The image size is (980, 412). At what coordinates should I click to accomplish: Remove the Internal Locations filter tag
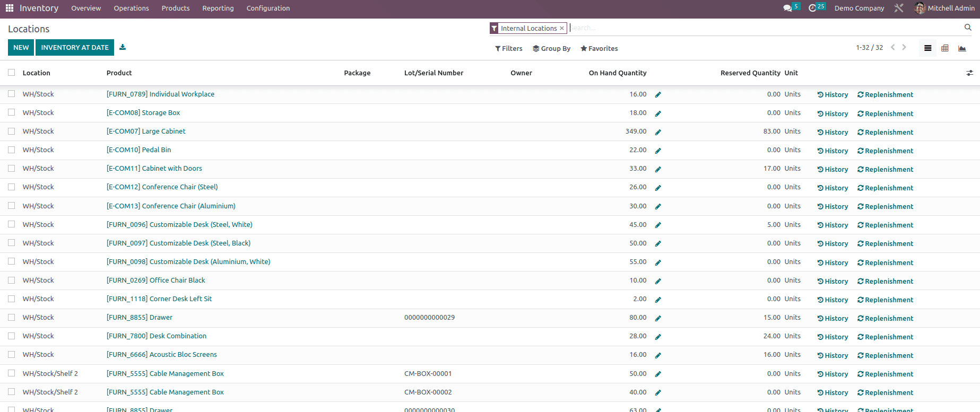562,28
